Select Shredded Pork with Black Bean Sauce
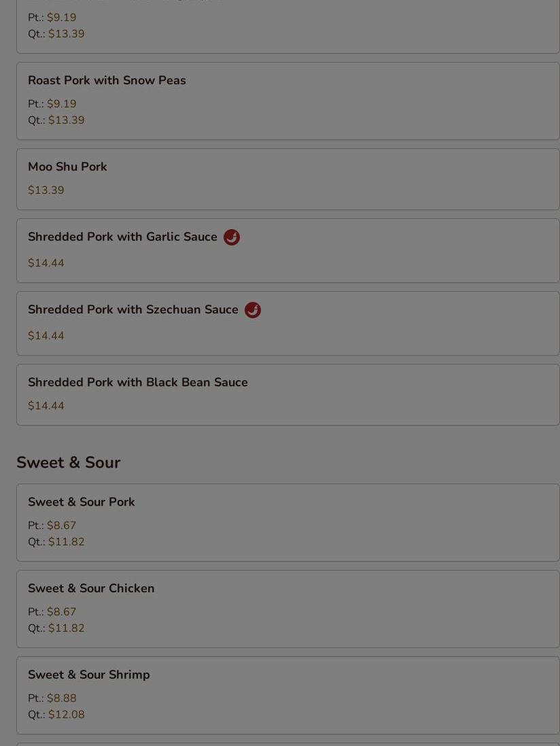Viewport: 560px width, 746px height. pos(288,395)
